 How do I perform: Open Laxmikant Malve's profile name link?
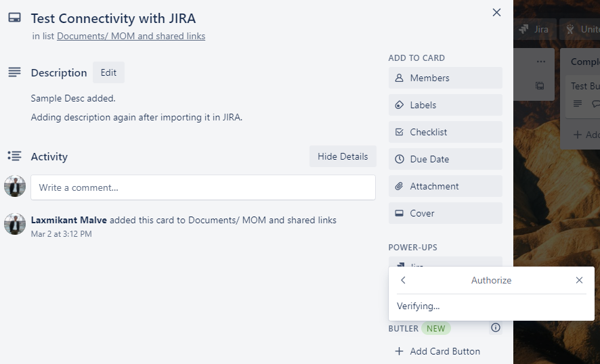pos(69,221)
